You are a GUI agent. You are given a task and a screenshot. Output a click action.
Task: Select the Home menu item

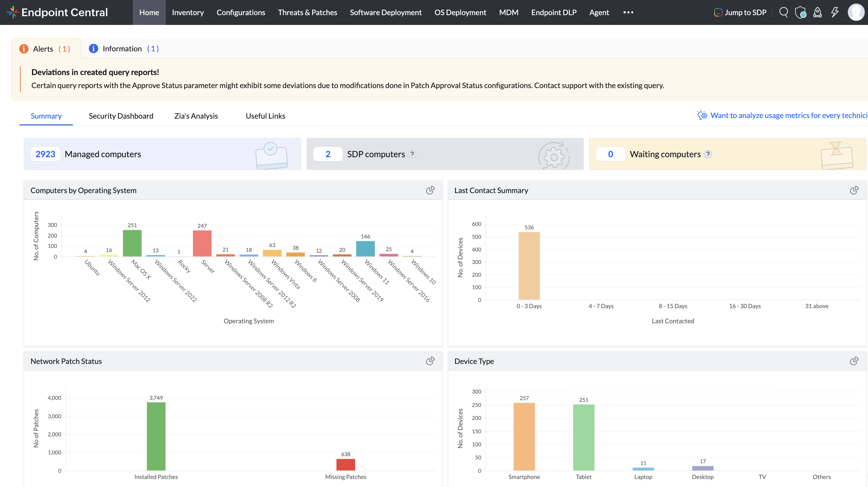(x=149, y=12)
